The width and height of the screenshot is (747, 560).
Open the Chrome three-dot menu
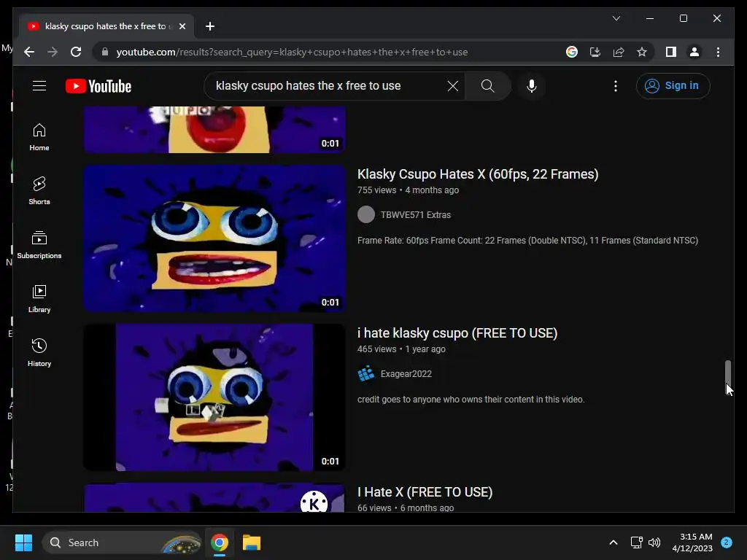pyautogui.click(x=718, y=52)
